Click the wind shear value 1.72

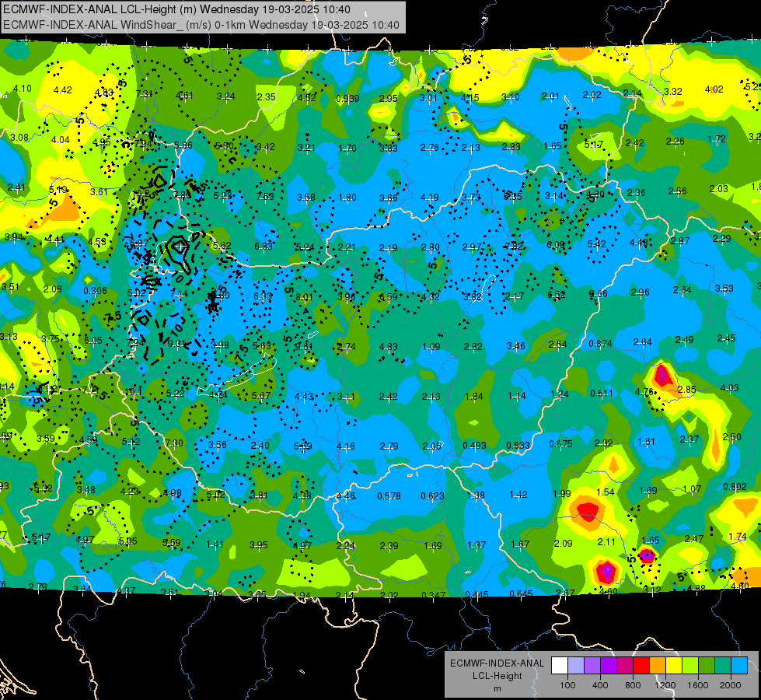[x=717, y=139]
